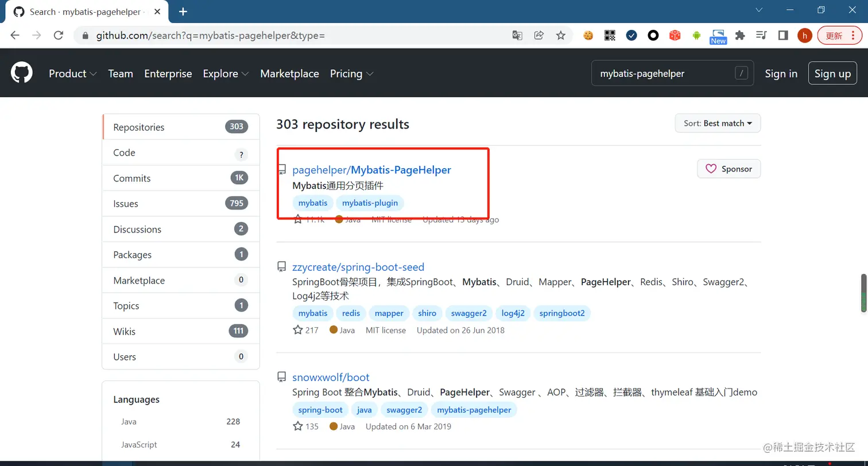Open the profile avatar labeled h
Screen dimensions: 868x466
(805, 36)
